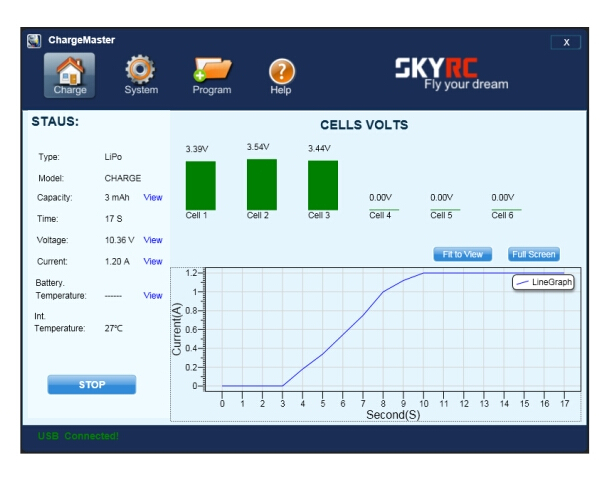View the Capacity graph link
The width and height of the screenshot is (610, 482).
tap(153, 197)
